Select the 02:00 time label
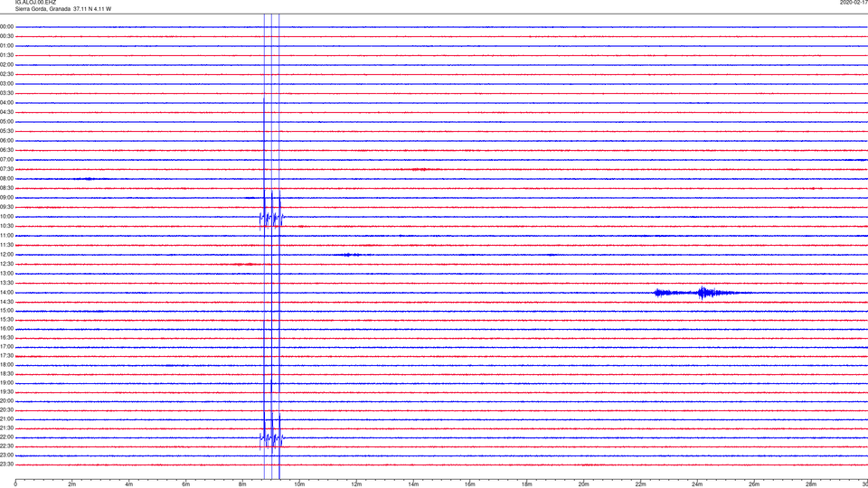Viewport: 868px width, 488px height. pos(6,65)
